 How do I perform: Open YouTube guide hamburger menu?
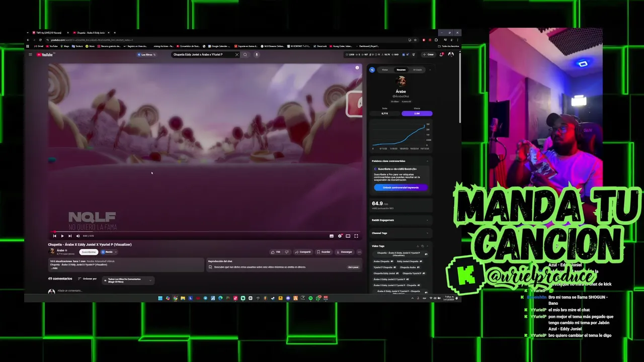[x=30, y=54]
